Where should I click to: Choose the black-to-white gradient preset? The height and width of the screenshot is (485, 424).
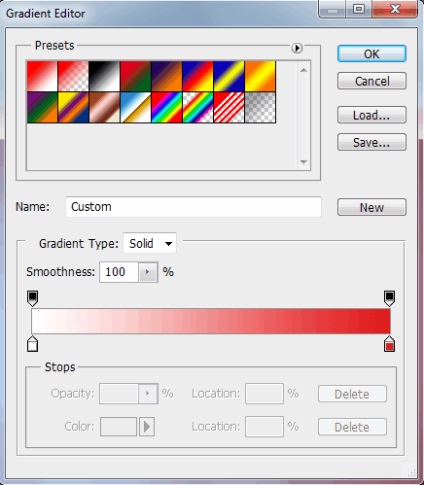click(104, 76)
